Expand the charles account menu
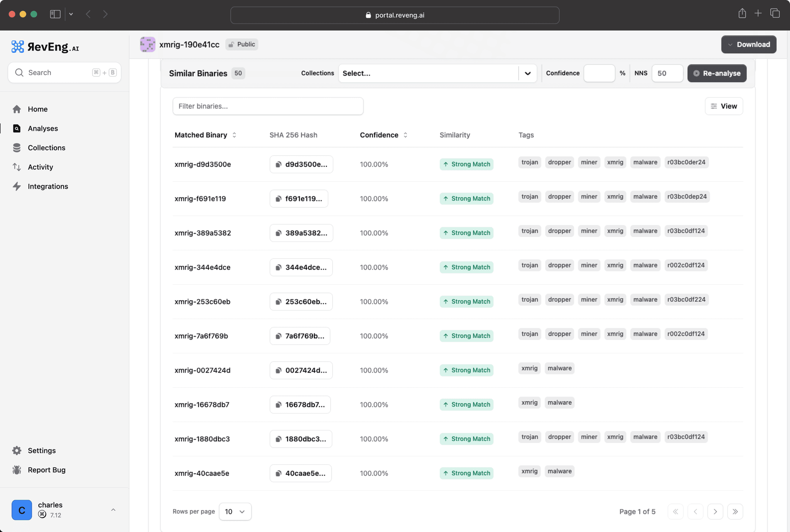790x532 pixels. pos(113,510)
